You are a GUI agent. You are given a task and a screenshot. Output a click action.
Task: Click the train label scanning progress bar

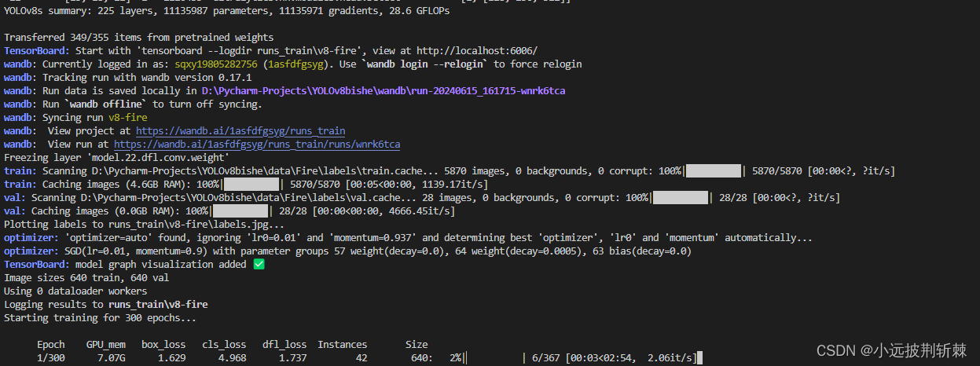tap(714, 171)
